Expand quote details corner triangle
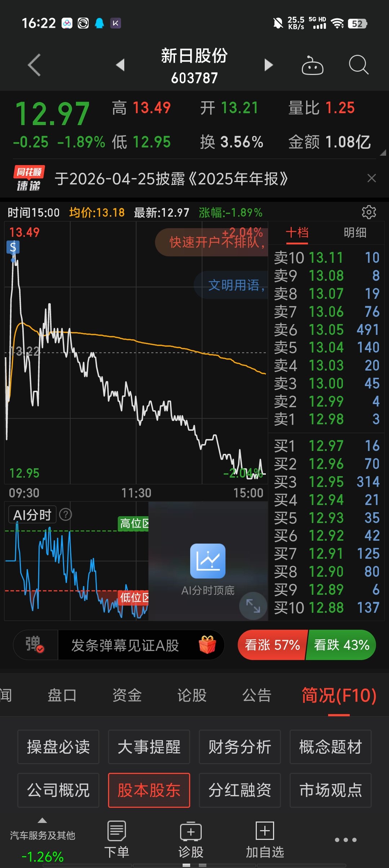 click(x=383, y=153)
